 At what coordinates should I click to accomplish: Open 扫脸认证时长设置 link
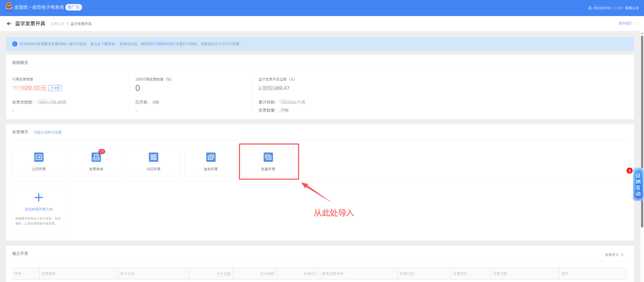pos(48,132)
